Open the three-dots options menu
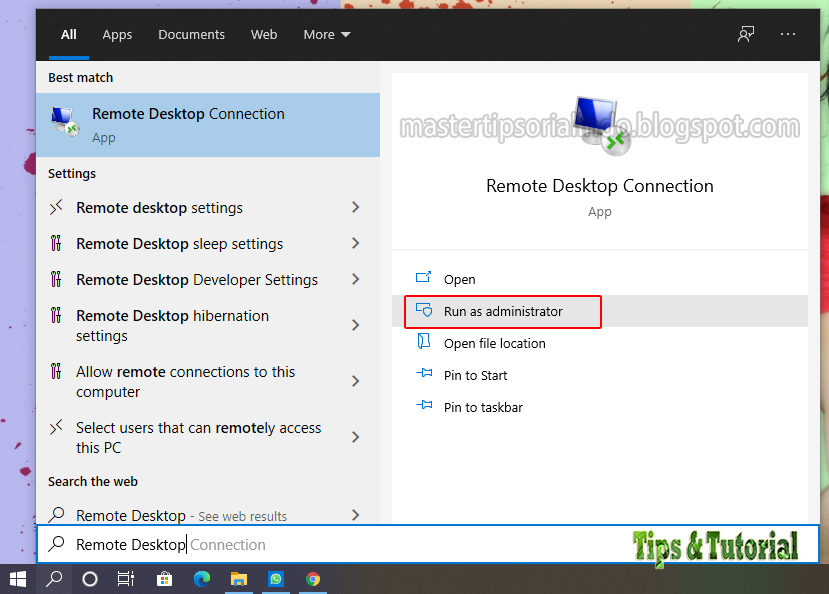 pyautogui.click(x=788, y=34)
